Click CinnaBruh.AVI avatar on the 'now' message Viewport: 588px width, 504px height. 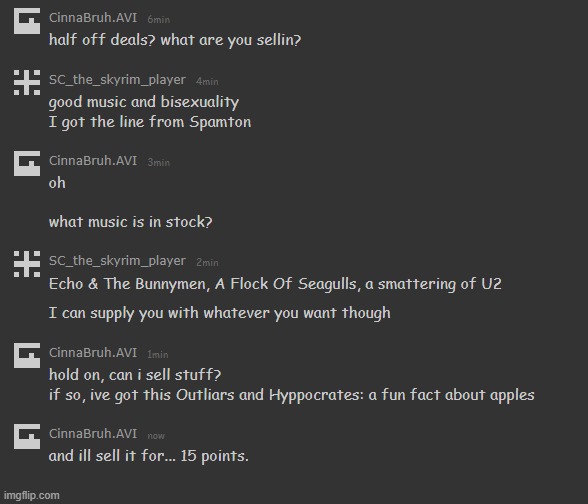click(27, 436)
